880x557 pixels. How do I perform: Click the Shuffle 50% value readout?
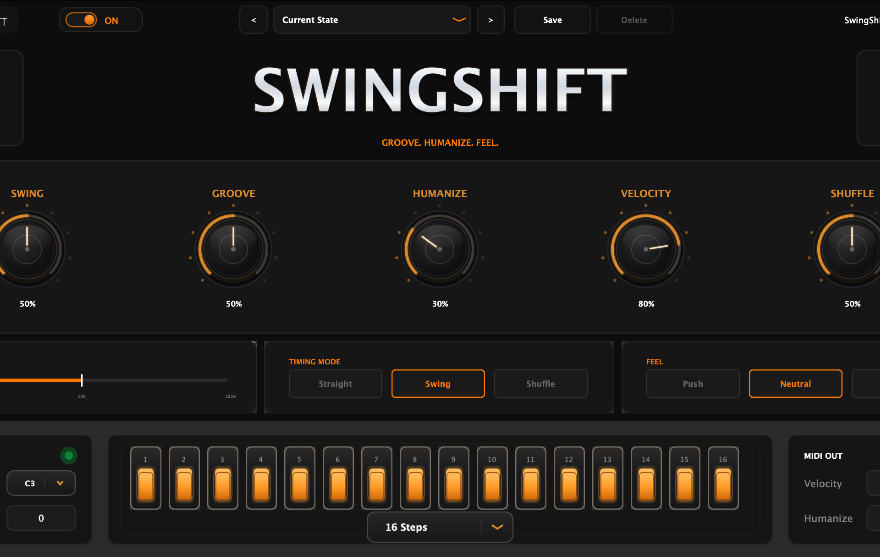click(x=852, y=304)
